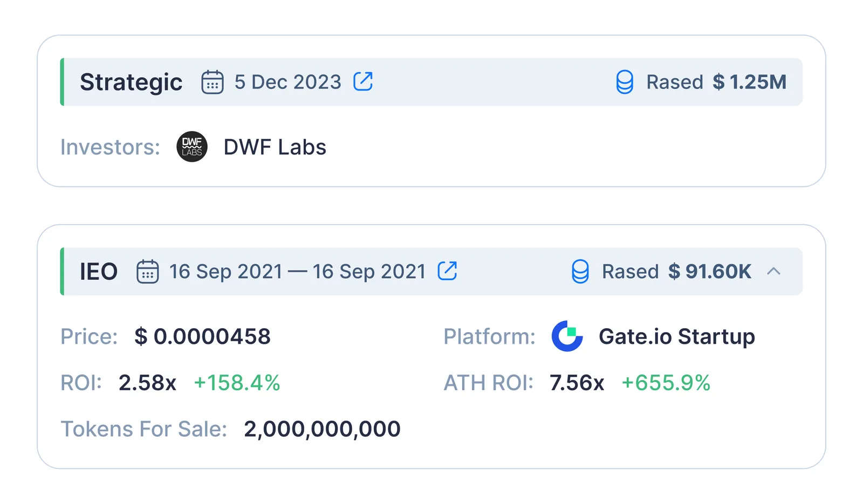Click the green +655.9% ATH percentage
The width and height of the screenshot is (863, 504).
[x=666, y=383]
